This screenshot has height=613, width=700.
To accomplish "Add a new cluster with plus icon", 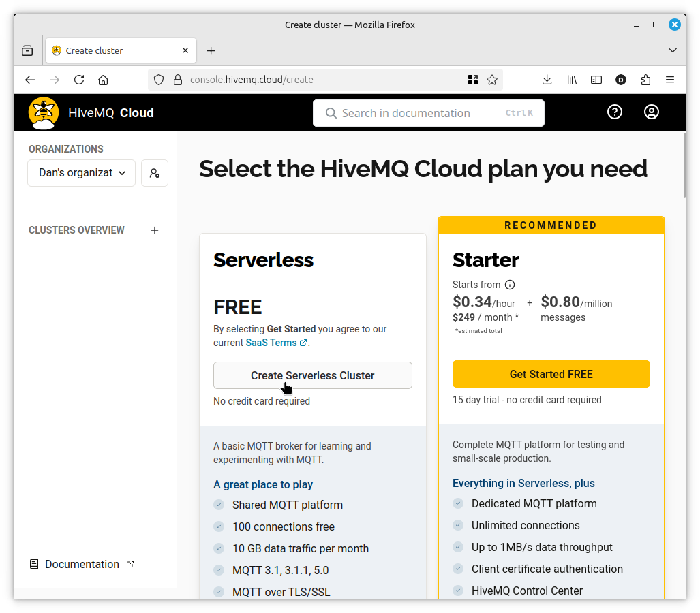I will pos(155,230).
